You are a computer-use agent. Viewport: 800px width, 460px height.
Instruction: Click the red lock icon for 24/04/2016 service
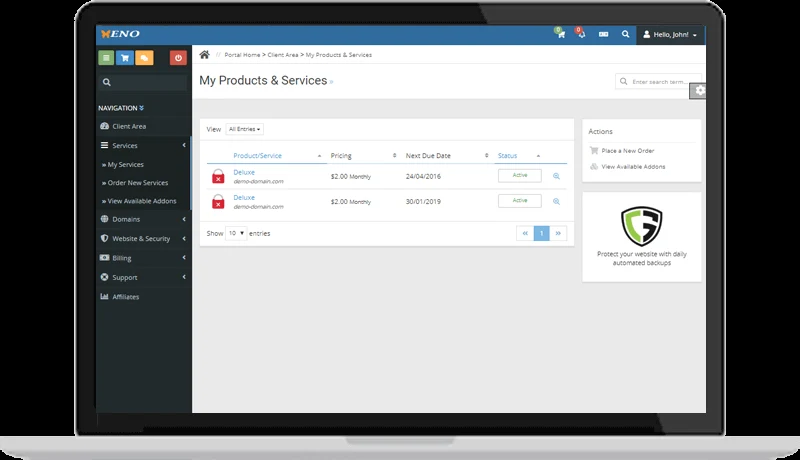(x=218, y=176)
